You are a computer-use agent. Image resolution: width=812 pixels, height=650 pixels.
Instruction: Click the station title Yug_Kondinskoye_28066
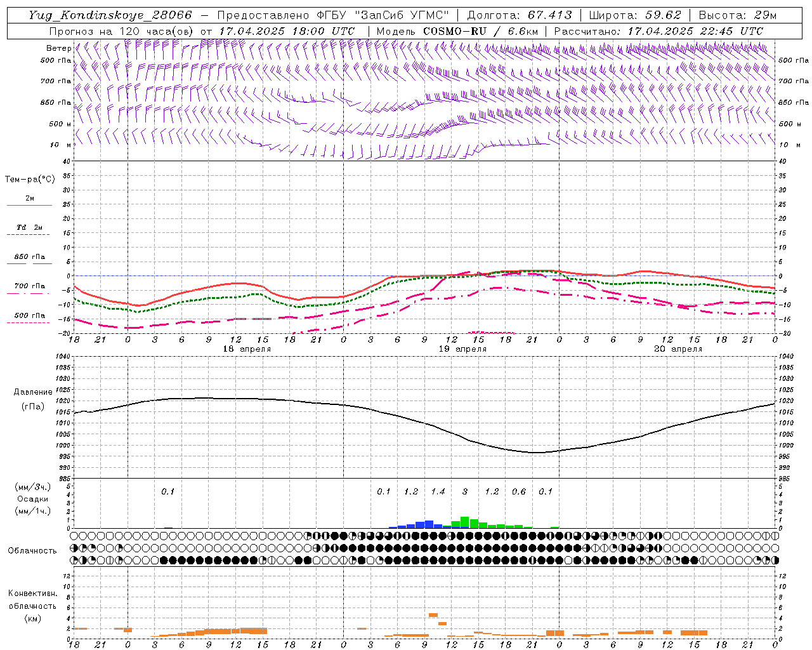pos(110,15)
